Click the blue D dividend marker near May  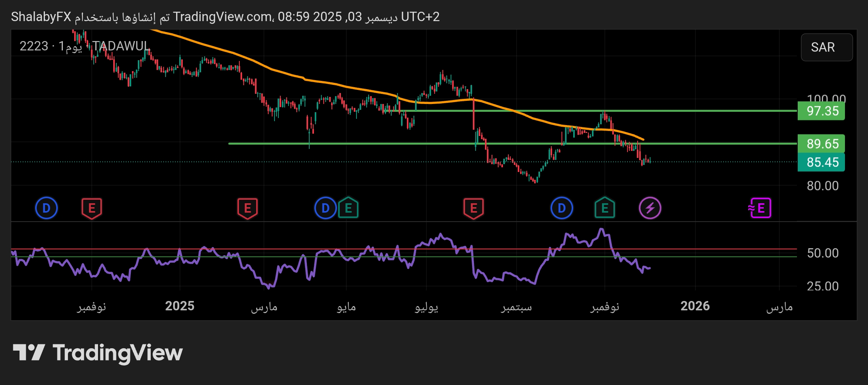pos(325,208)
